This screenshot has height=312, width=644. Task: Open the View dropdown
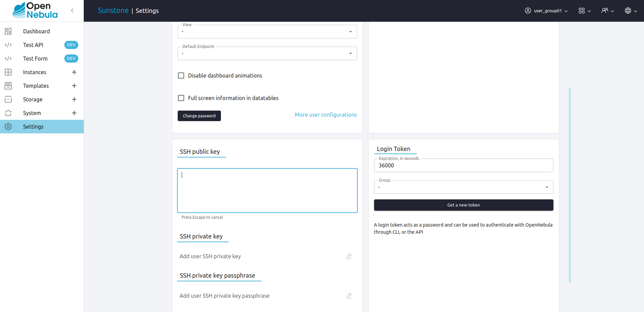[x=267, y=32]
